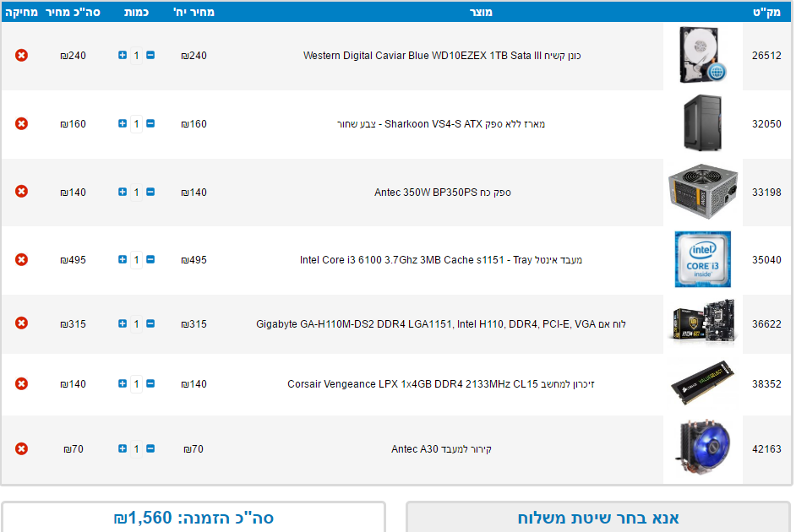Open the Gigabyte motherboard box thumbnail

click(x=702, y=322)
